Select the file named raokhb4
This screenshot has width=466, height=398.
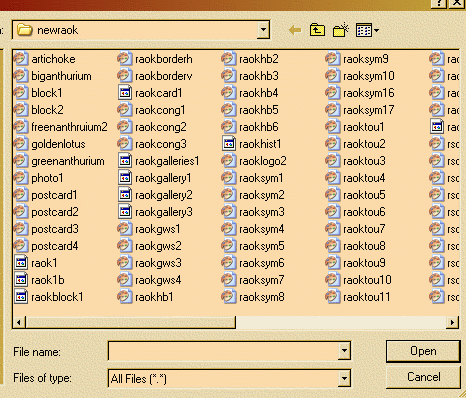click(259, 93)
